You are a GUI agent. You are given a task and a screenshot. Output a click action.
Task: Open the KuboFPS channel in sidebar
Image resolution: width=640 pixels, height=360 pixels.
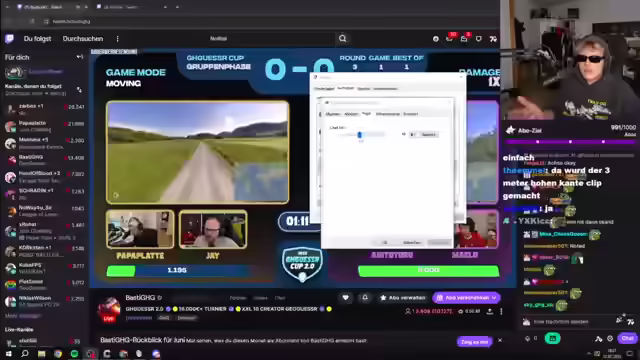coord(44,268)
